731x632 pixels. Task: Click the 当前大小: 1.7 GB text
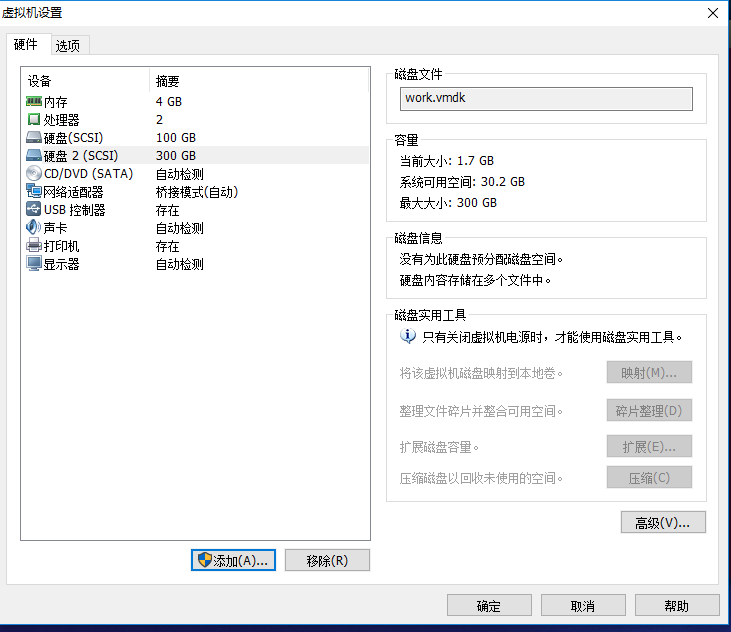[x=447, y=161]
